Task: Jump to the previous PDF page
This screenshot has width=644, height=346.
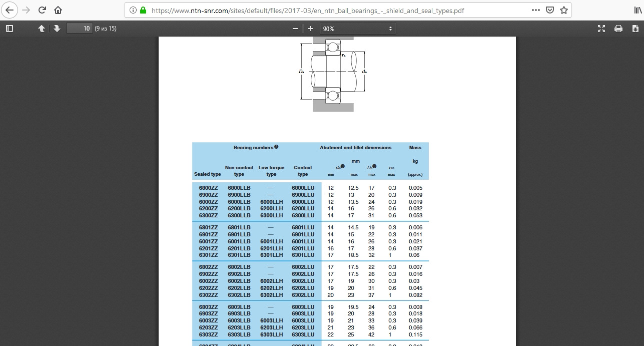Action: [42, 29]
